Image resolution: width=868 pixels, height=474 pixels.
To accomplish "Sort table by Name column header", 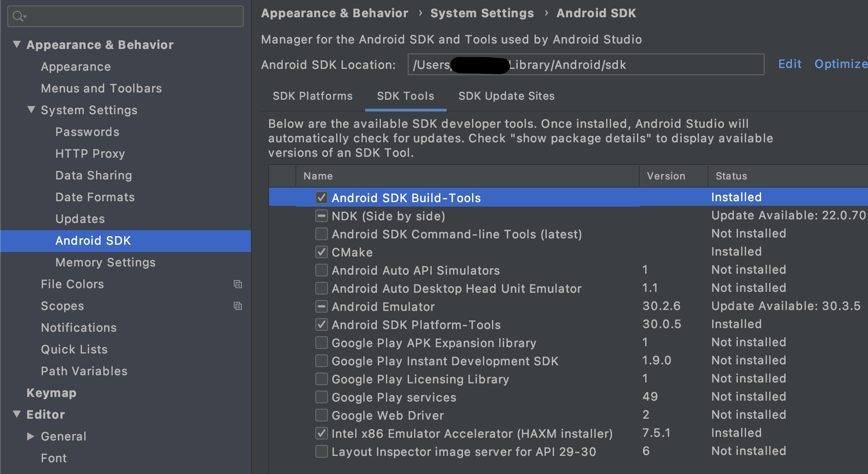I will [x=468, y=176].
